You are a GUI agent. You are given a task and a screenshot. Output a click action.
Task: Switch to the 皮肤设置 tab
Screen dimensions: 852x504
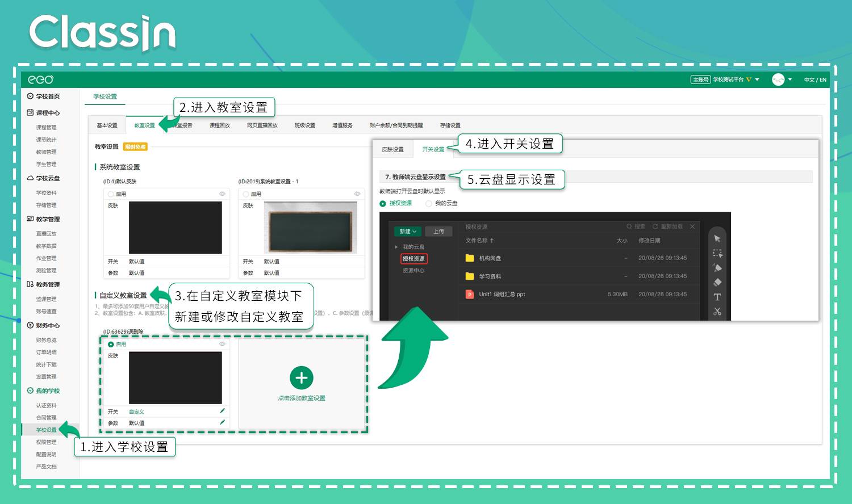(x=392, y=149)
